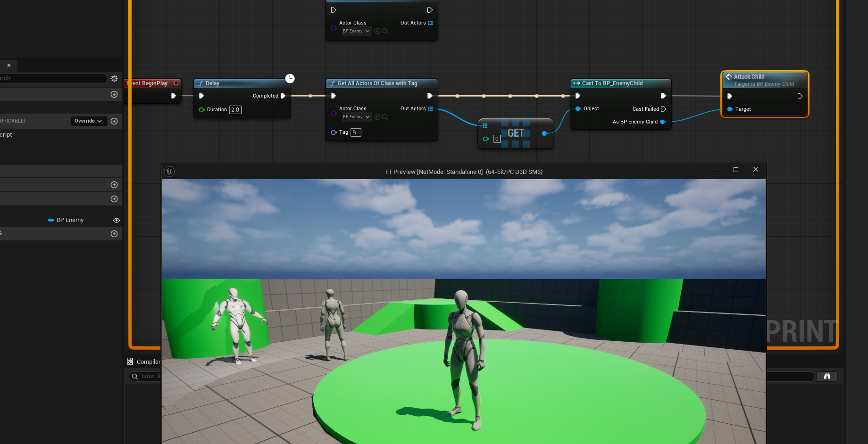Viewport: 868px width, 444px height.
Task: Click the Unreal logo in the preview window
Action: [169, 172]
